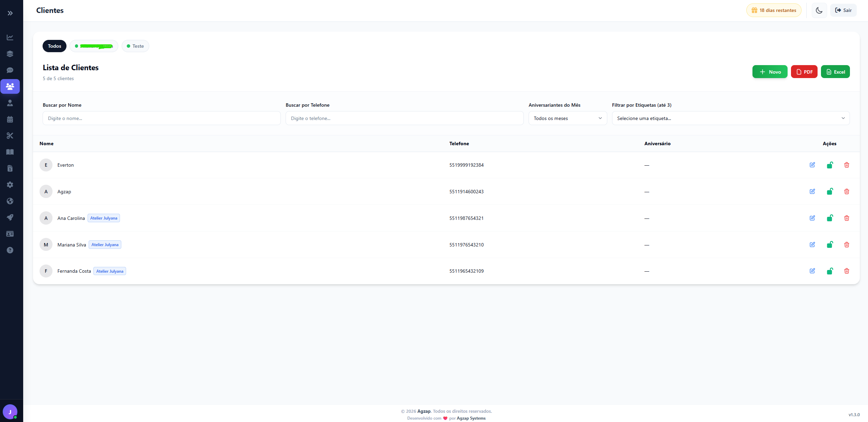
Task: Open the rocket sidebar icon
Action: click(x=10, y=217)
